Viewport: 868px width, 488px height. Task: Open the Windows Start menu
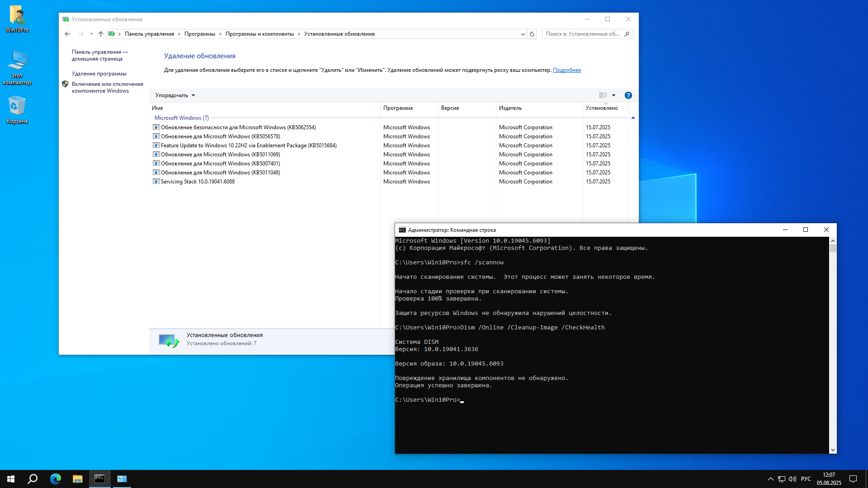coord(11,479)
